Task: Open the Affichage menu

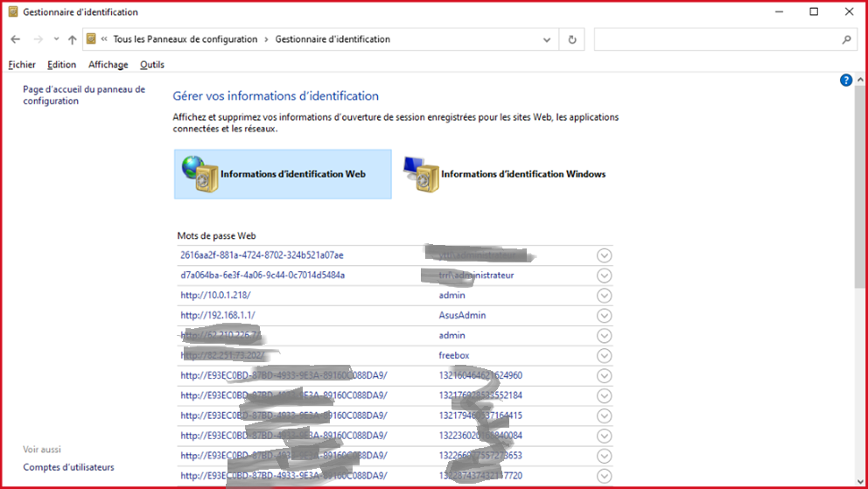Action: pos(108,65)
